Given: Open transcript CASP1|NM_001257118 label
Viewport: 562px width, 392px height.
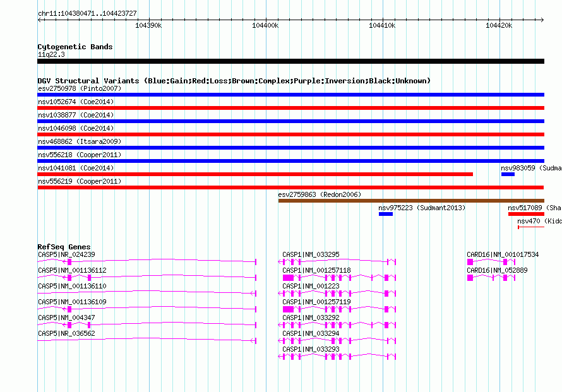Looking at the screenshot, I should tap(316, 271).
